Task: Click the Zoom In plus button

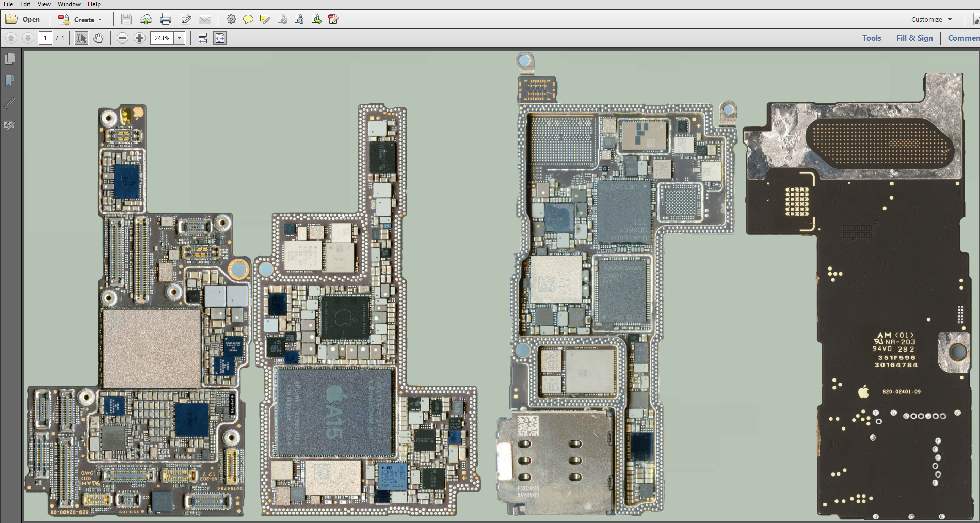Action: 139,38
